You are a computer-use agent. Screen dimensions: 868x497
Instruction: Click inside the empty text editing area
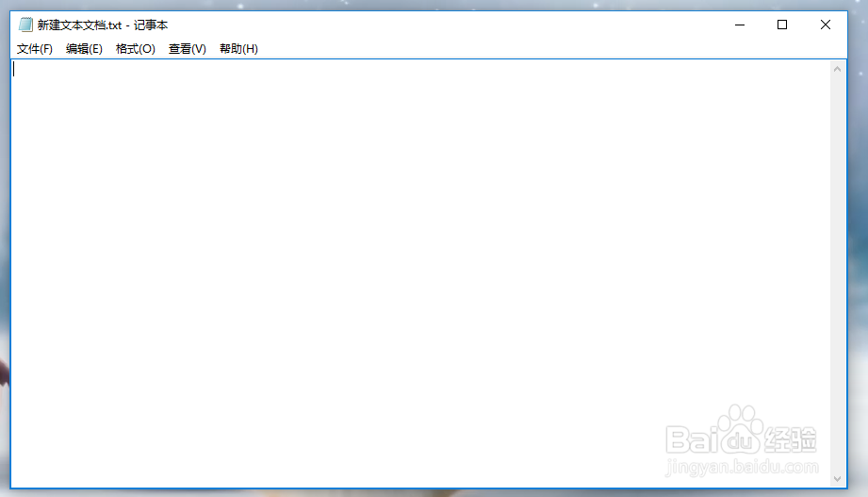[420, 273]
